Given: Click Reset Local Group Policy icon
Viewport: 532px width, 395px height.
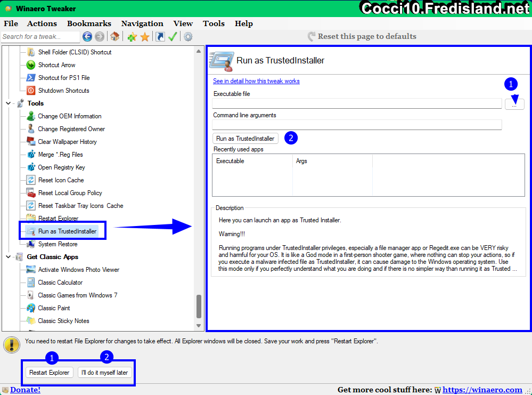Looking at the screenshot, I should (31, 193).
